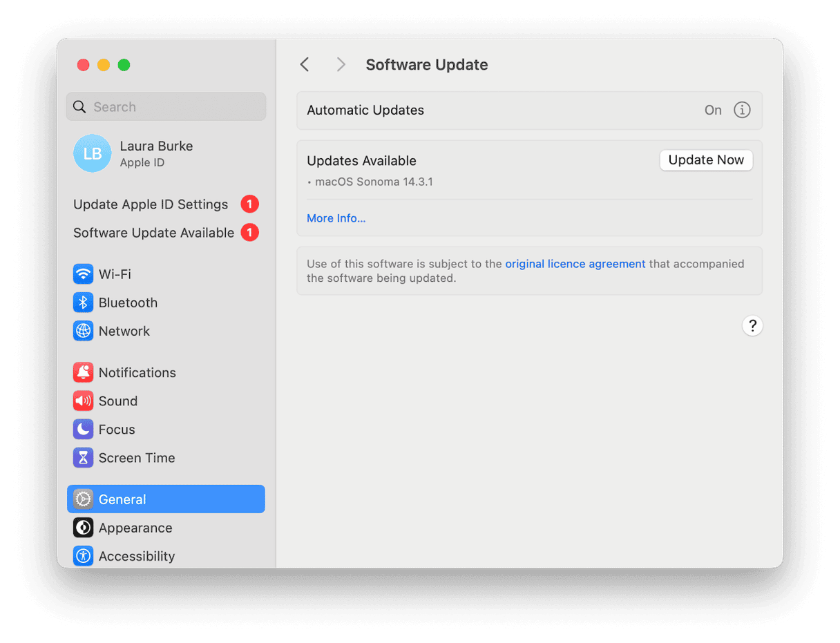The height and width of the screenshot is (643, 840).
Task: Click the forward navigation chevron
Action: [x=341, y=64]
